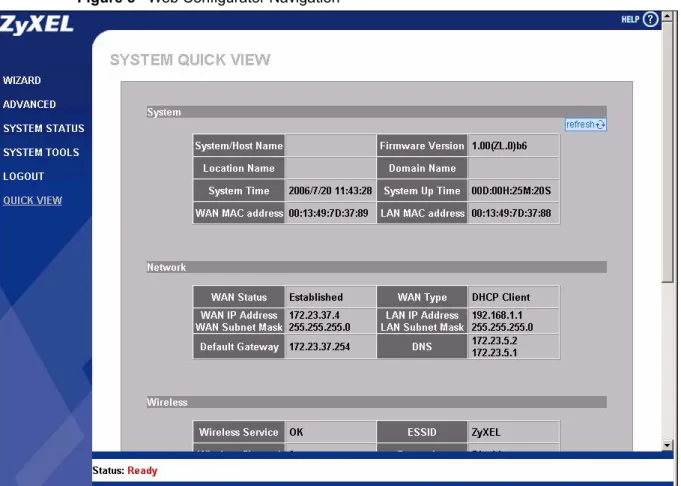Open the ADVANCED menu item
Image resolution: width=681 pixels, height=486 pixels.
pos(29,104)
